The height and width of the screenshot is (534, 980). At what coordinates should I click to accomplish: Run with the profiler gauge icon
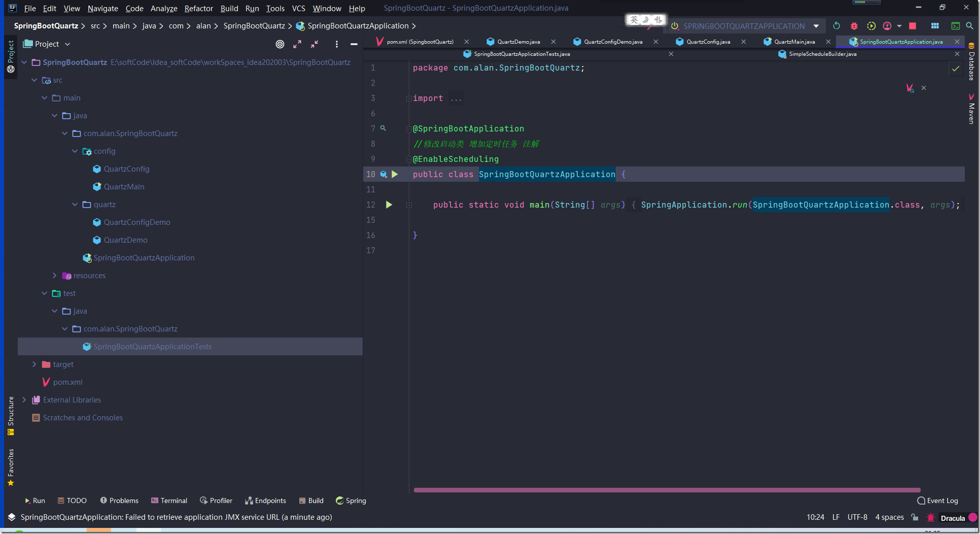(x=887, y=26)
